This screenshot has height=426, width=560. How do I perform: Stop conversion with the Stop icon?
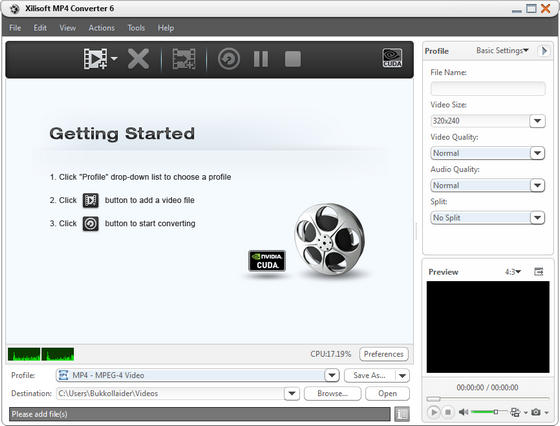(x=293, y=59)
